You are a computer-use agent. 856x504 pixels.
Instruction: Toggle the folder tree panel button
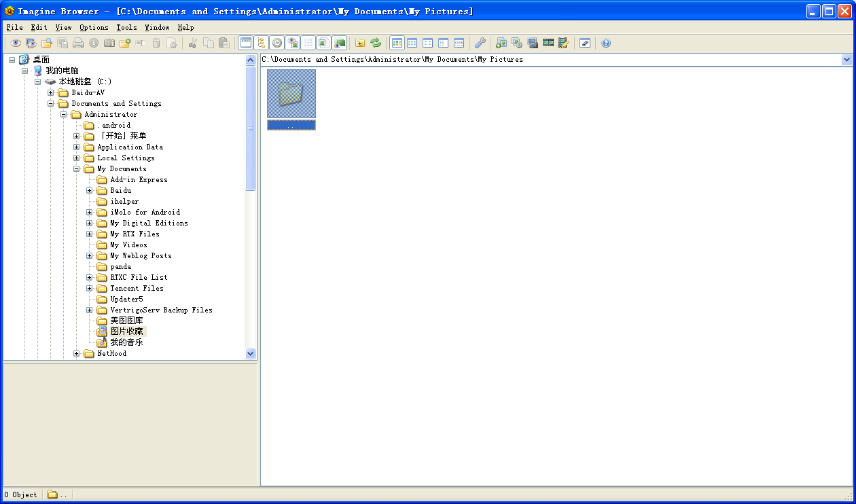point(262,43)
